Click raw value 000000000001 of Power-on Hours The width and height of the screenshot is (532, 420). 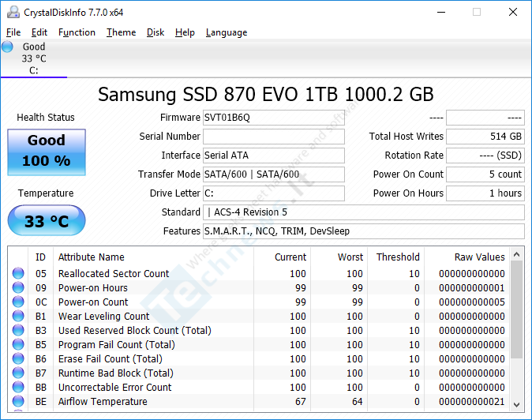click(x=471, y=287)
